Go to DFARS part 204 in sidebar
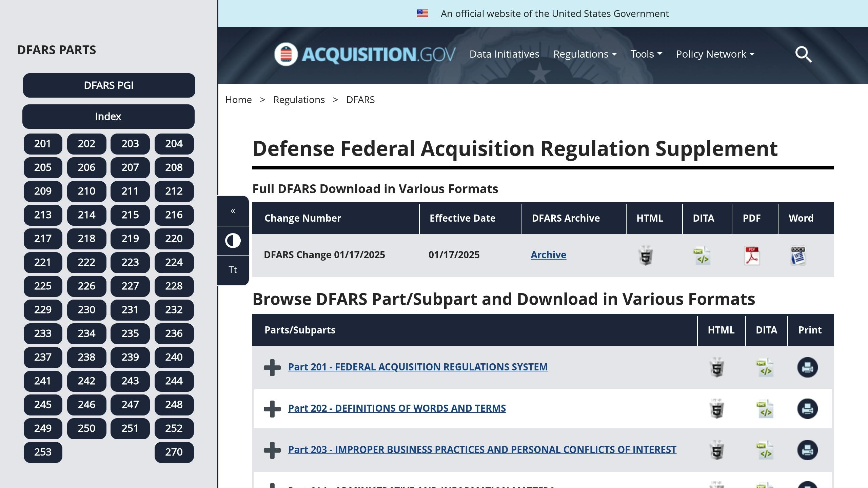Image resolution: width=868 pixels, height=488 pixels. tap(174, 144)
